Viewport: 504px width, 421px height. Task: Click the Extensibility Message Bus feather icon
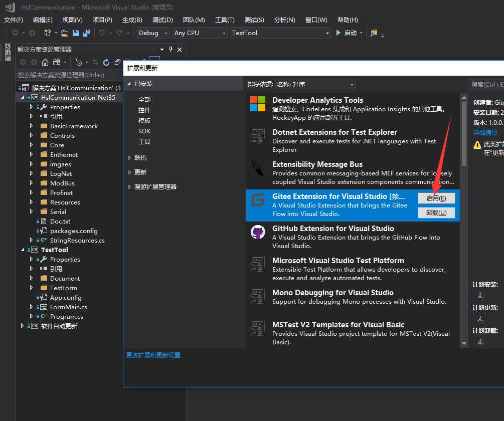[x=258, y=168]
